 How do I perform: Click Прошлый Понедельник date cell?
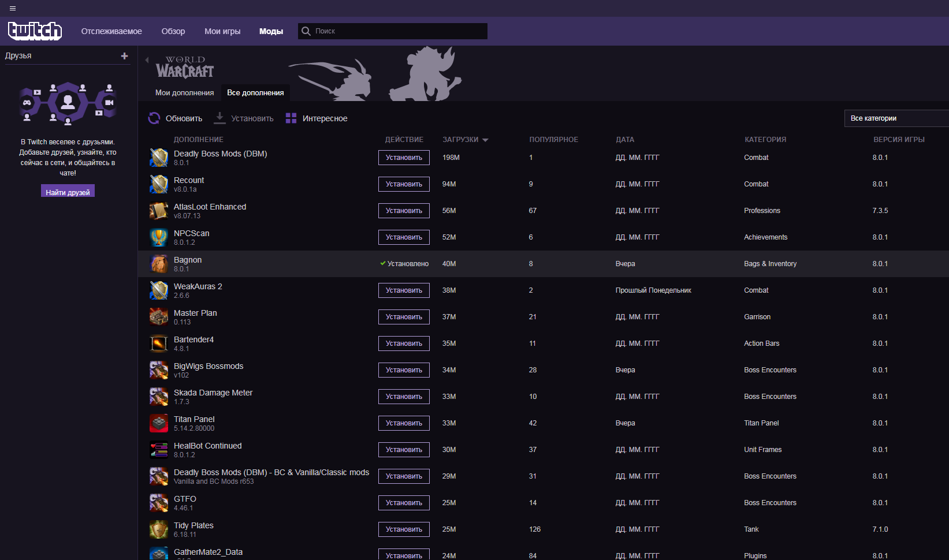click(653, 290)
